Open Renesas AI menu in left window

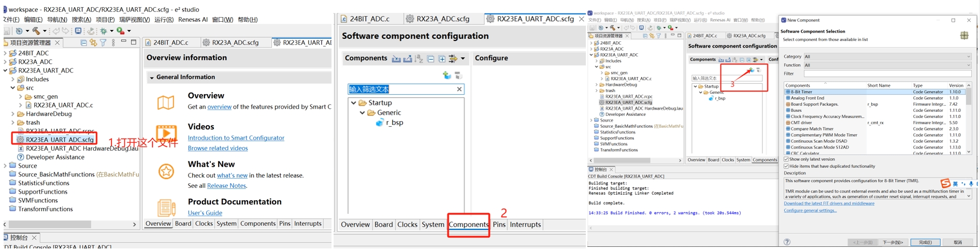click(193, 20)
